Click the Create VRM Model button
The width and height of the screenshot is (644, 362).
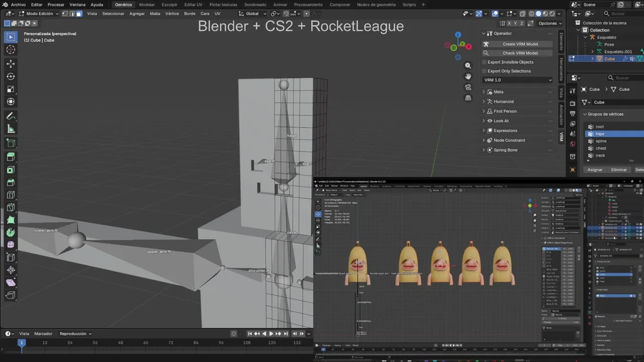517,44
